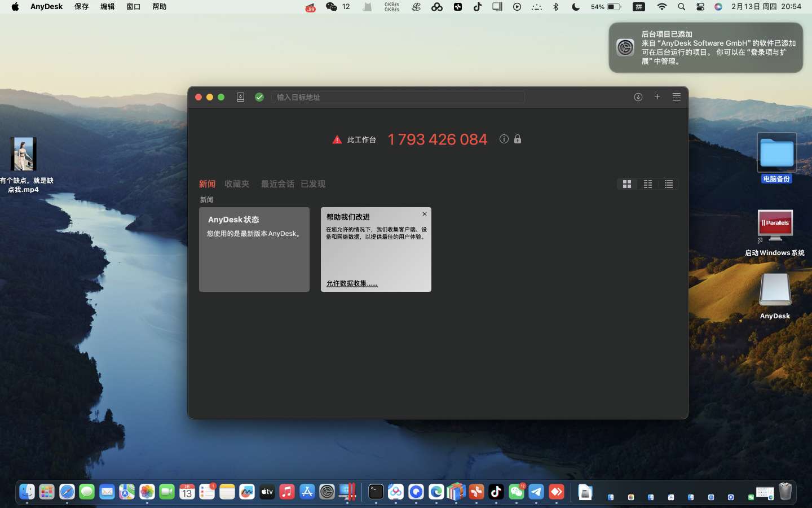Screen dimensions: 812x508
Task: Click the 允许数据收集 link
Action: coord(352,283)
